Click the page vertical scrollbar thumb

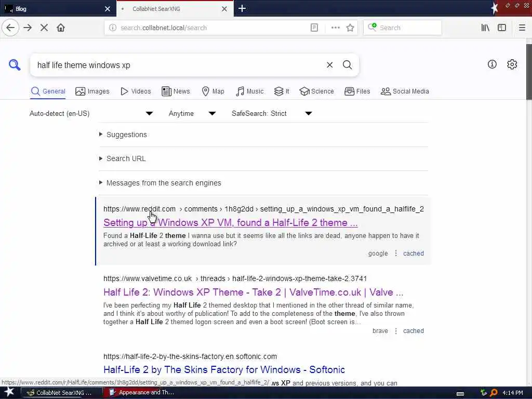click(x=529, y=72)
